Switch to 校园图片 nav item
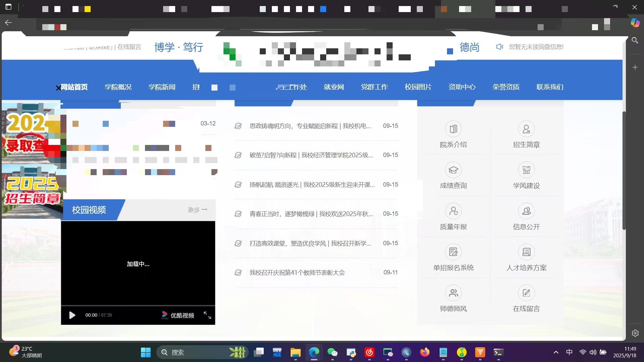This screenshot has height=362, width=644. [x=418, y=87]
